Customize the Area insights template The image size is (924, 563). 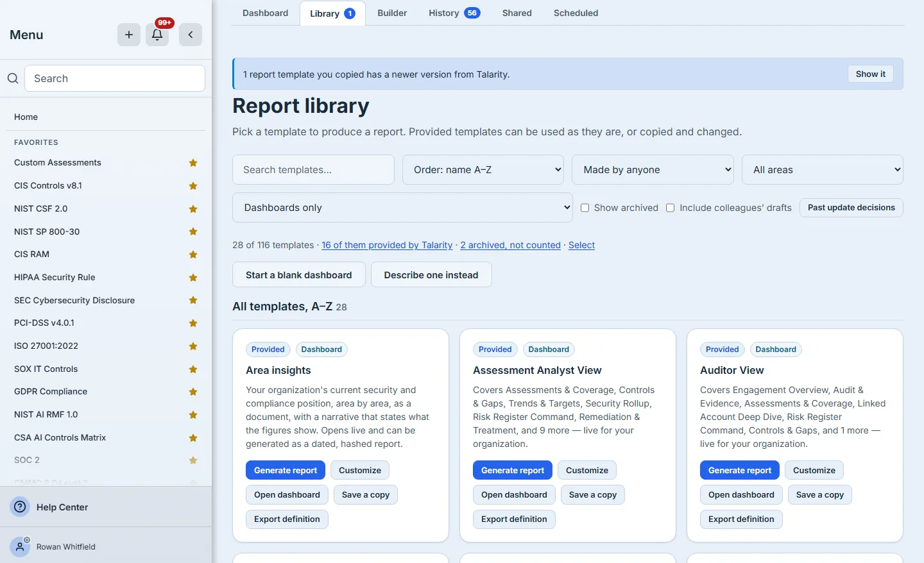pyautogui.click(x=360, y=470)
